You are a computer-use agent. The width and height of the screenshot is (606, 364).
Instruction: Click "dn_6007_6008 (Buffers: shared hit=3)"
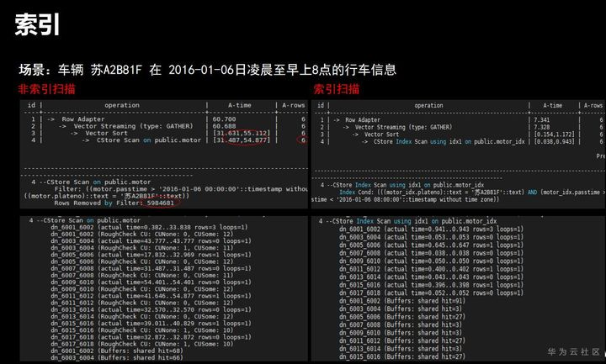point(401,324)
